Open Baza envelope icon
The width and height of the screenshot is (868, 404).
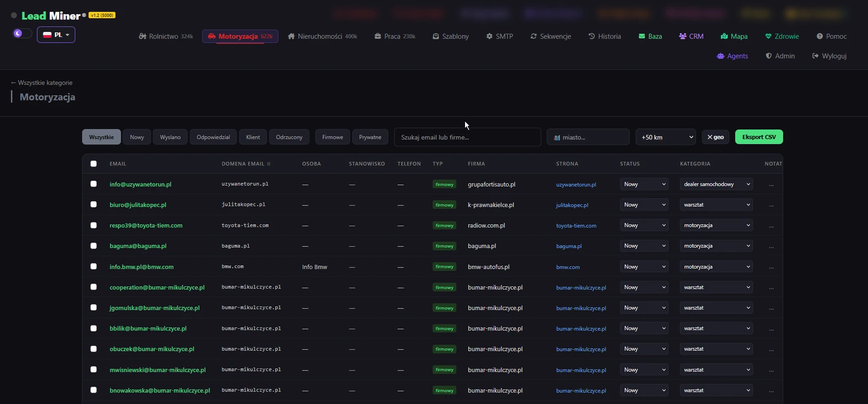pos(642,37)
